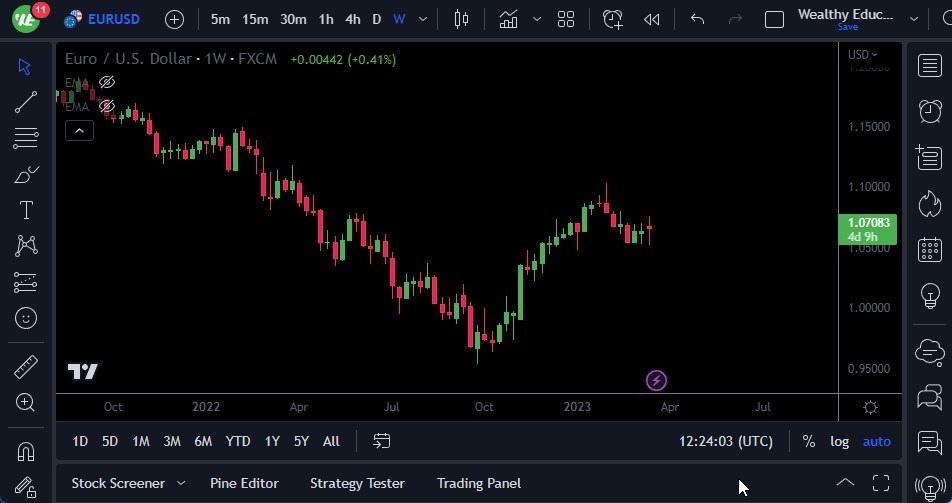Image resolution: width=952 pixels, height=503 pixels.
Task: Collapse the indicator legend chevron
Action: pos(79,130)
